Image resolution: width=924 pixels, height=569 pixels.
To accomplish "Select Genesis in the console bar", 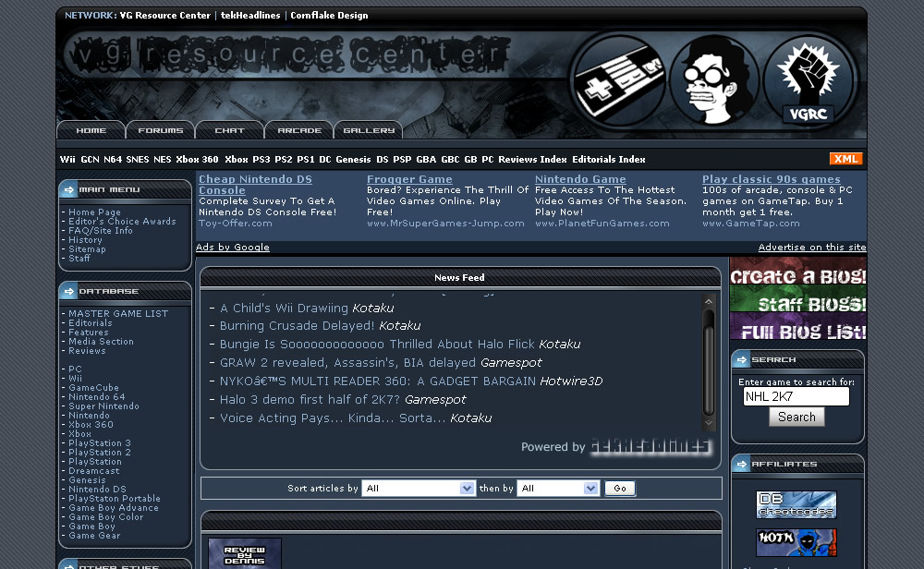I will pos(353,160).
